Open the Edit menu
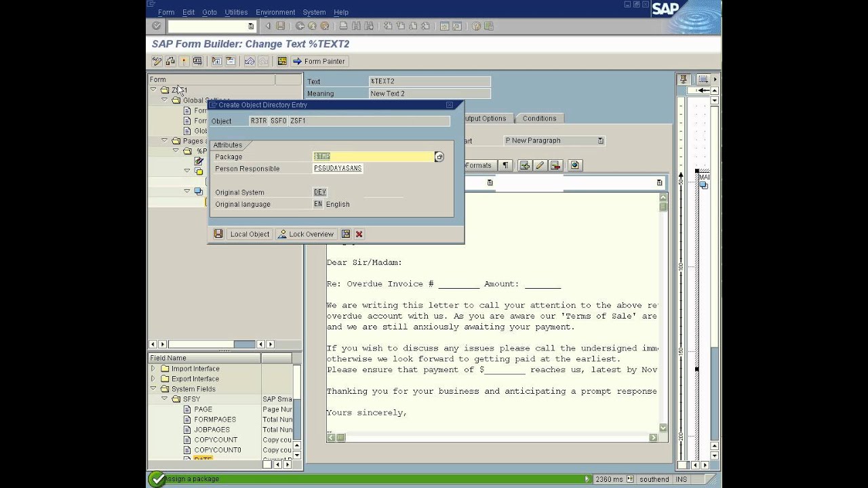Viewport: 868px width, 488px height. 189,12
